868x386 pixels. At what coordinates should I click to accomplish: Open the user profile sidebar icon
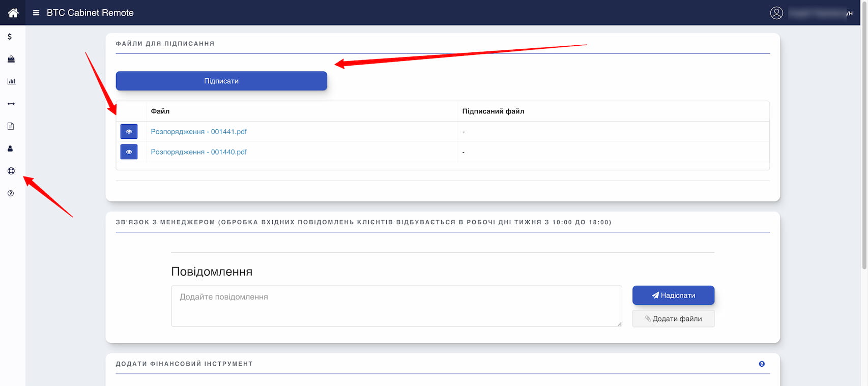pyautogui.click(x=10, y=149)
